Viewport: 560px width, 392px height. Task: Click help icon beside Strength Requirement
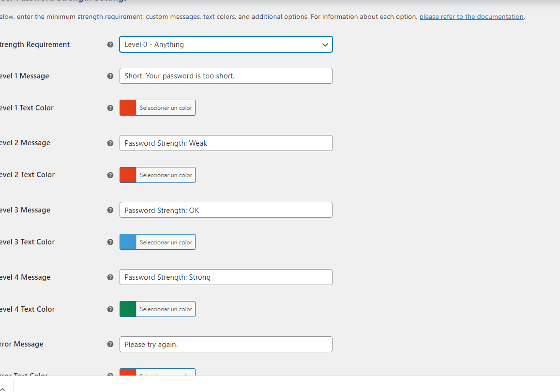pyautogui.click(x=110, y=45)
